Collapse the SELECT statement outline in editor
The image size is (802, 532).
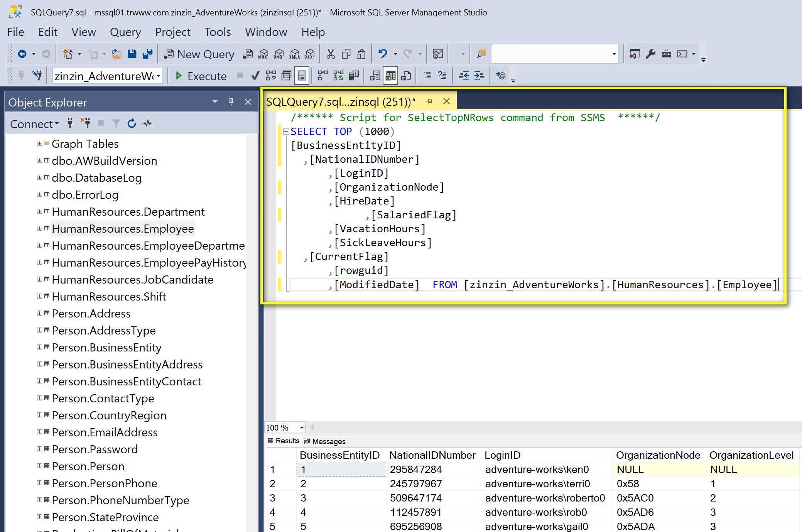point(286,132)
